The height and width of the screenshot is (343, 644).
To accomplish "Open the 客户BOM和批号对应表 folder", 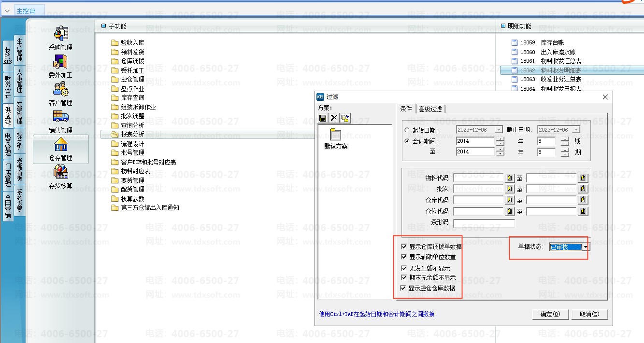I will coord(143,162).
